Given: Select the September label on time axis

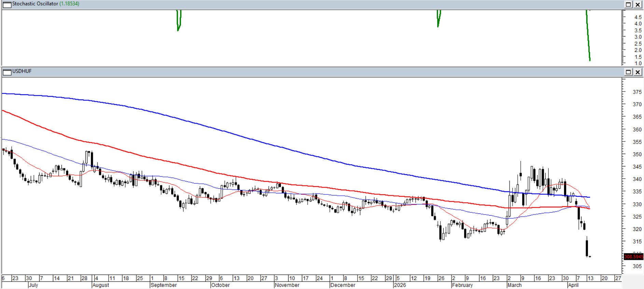Looking at the screenshot, I should pyautogui.click(x=164, y=285).
